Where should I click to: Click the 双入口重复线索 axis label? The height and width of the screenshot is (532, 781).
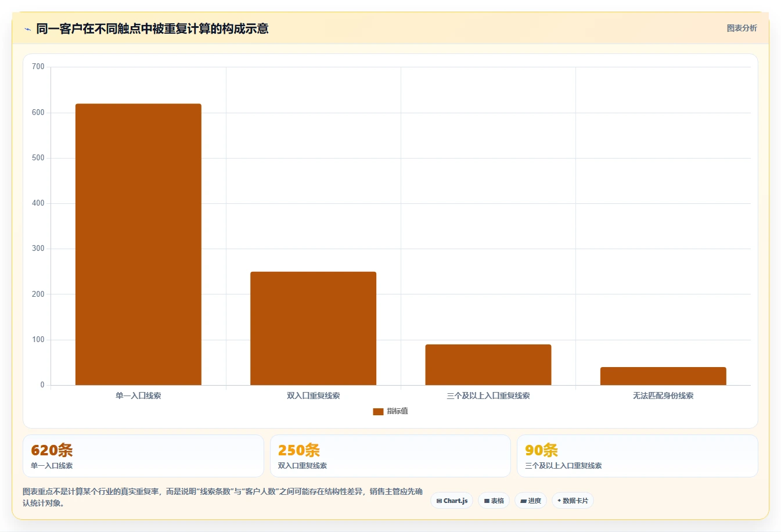313,396
